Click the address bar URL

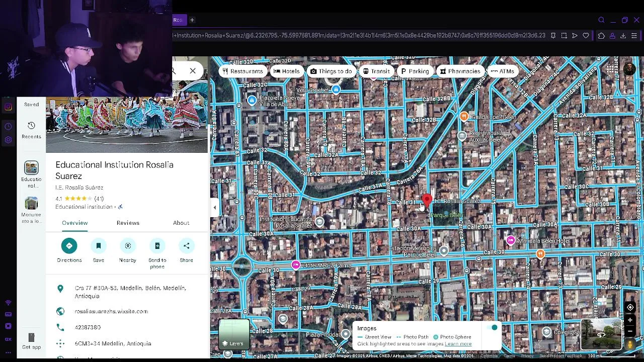[359, 36]
